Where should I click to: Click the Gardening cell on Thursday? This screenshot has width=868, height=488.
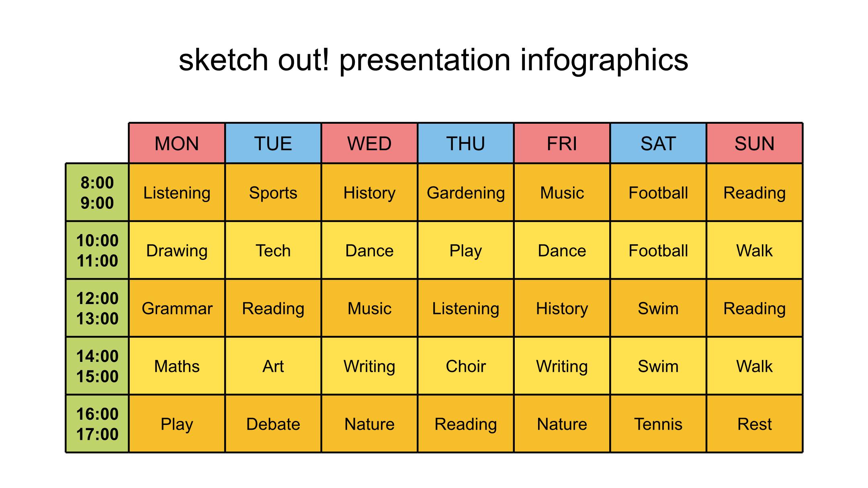tap(466, 192)
